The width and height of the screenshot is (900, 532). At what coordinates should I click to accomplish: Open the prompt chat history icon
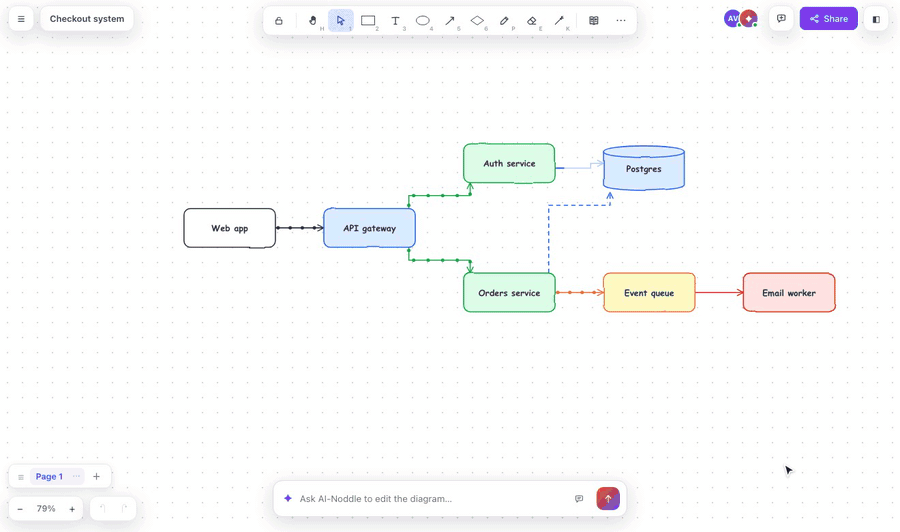(x=579, y=499)
